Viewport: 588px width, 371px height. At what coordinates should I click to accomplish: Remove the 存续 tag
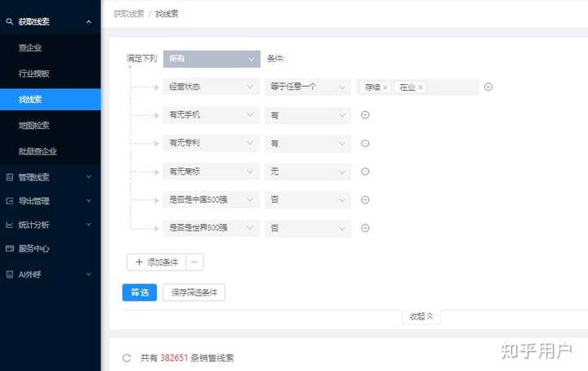(x=385, y=87)
